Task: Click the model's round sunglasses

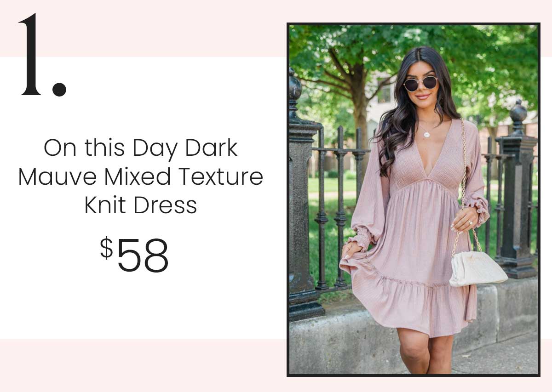Action: [x=420, y=84]
